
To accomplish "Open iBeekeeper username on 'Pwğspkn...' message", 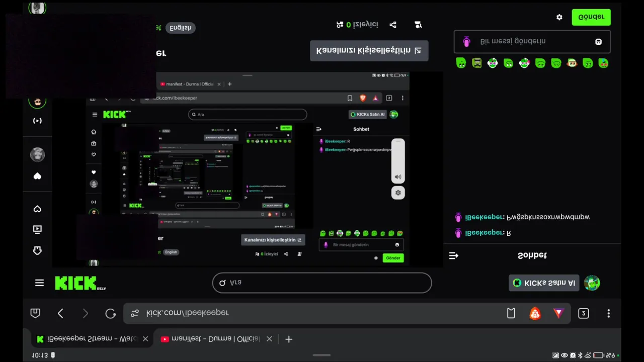I will point(484,217).
